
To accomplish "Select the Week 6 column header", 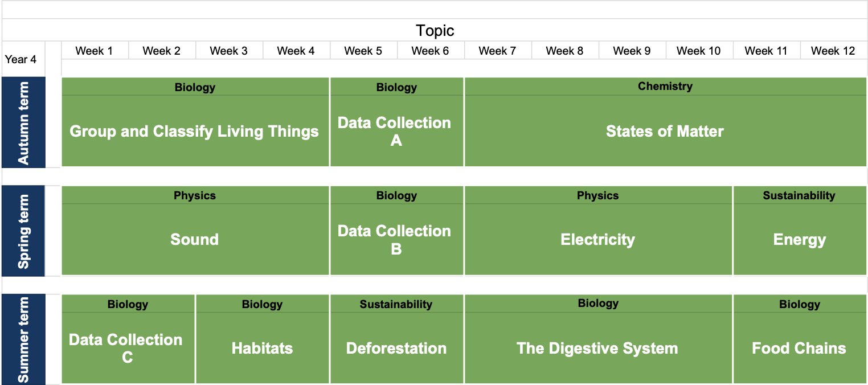I will pos(430,51).
